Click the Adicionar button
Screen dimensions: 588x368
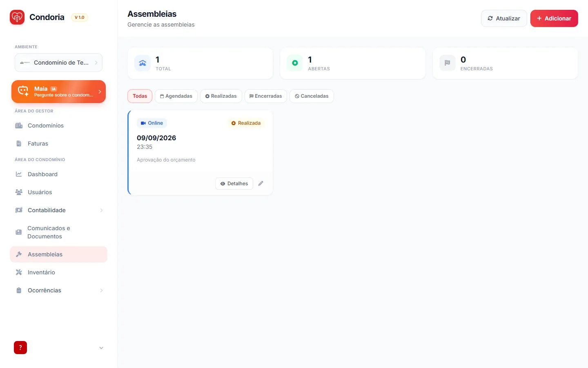(x=554, y=18)
